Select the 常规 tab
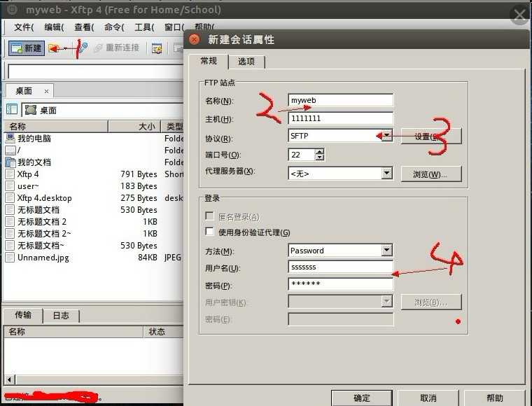This screenshot has height=406, width=532. click(x=209, y=61)
